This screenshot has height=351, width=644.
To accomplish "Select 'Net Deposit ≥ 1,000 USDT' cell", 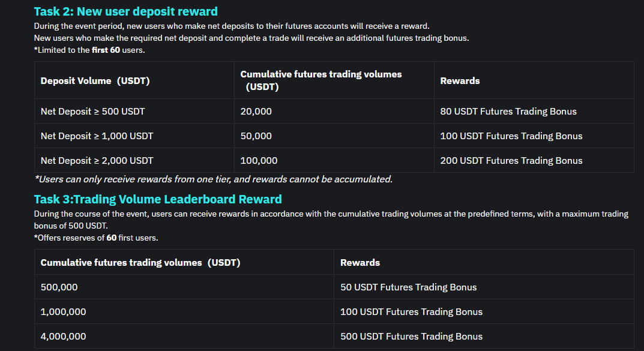I will pos(134,136).
